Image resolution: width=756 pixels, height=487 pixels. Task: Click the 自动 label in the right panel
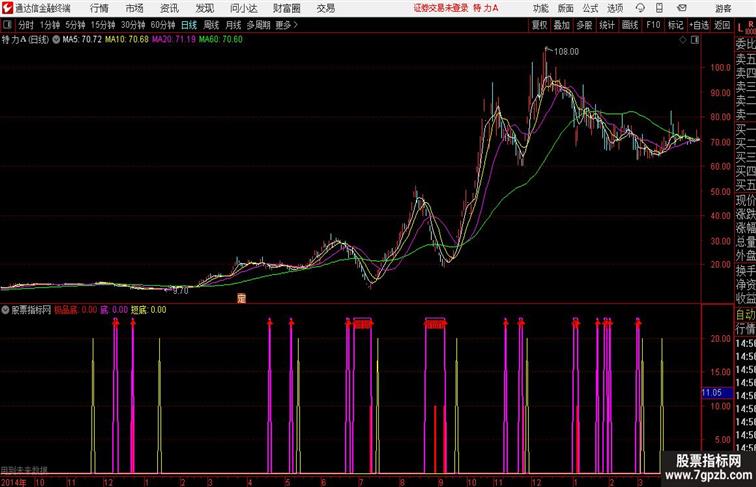point(745,314)
